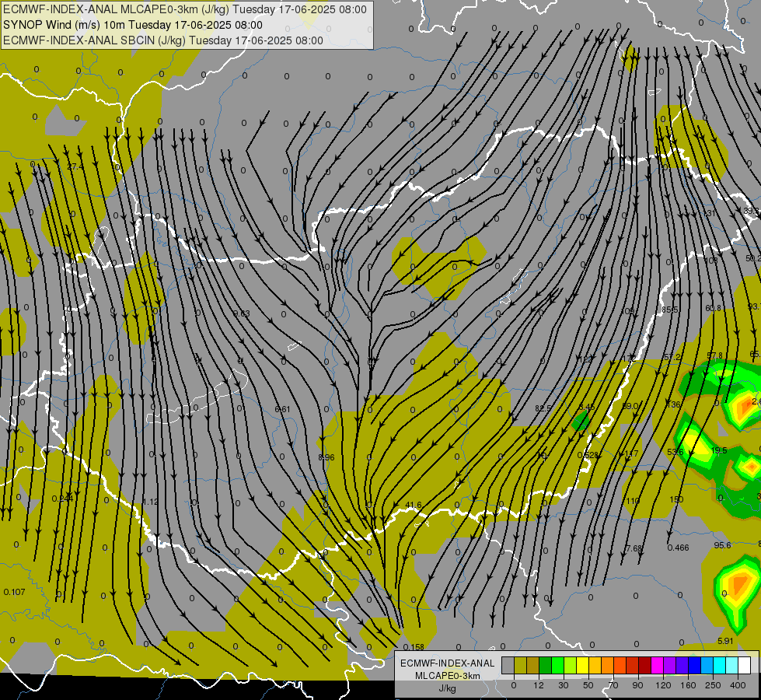This screenshot has width=761, height=700.
Task: Select the magenta legend swatch
Action: point(658,665)
